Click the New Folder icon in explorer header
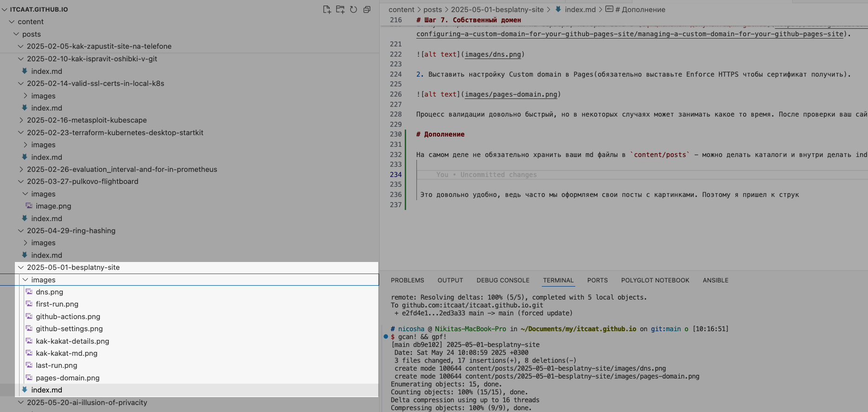Image resolution: width=868 pixels, height=412 pixels. 340,9
